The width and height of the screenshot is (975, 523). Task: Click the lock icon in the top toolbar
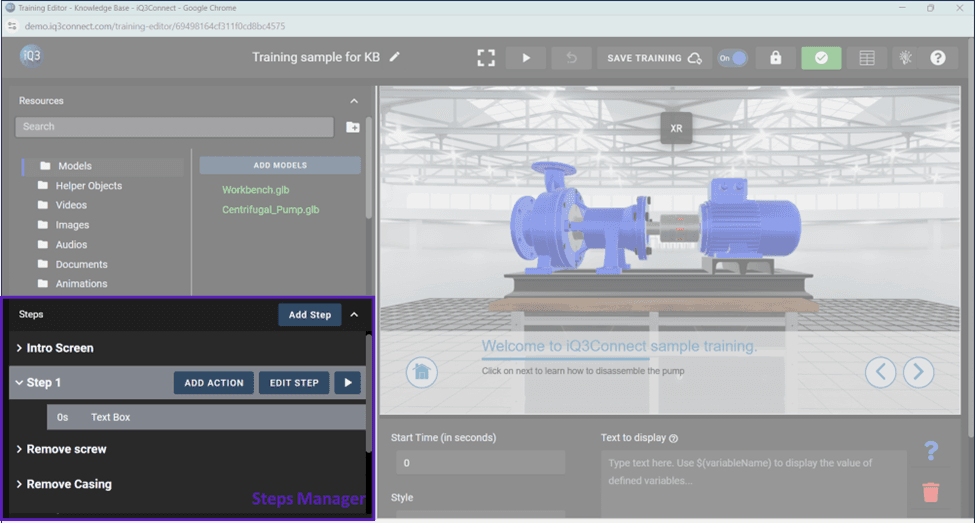pyautogui.click(x=775, y=58)
